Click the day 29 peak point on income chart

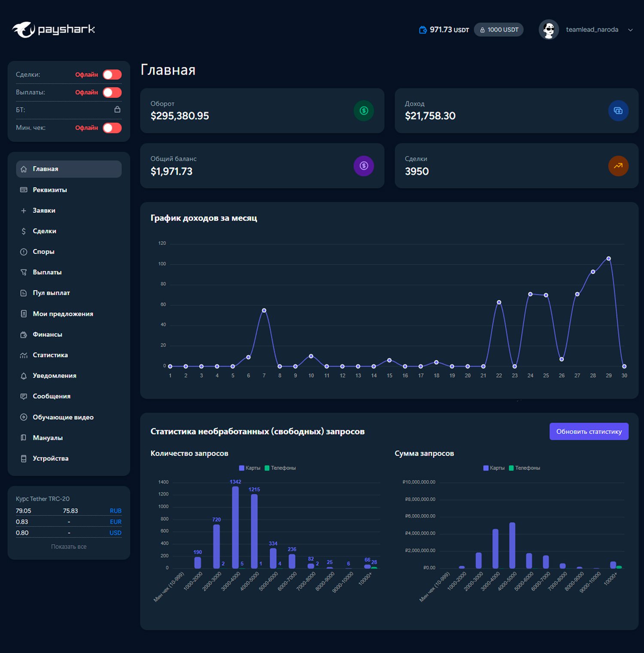608,258
